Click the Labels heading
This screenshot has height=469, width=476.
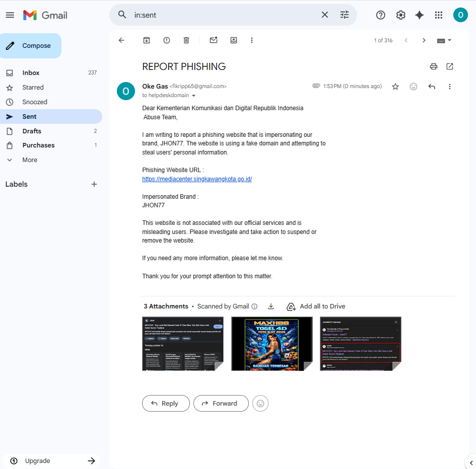tap(17, 184)
